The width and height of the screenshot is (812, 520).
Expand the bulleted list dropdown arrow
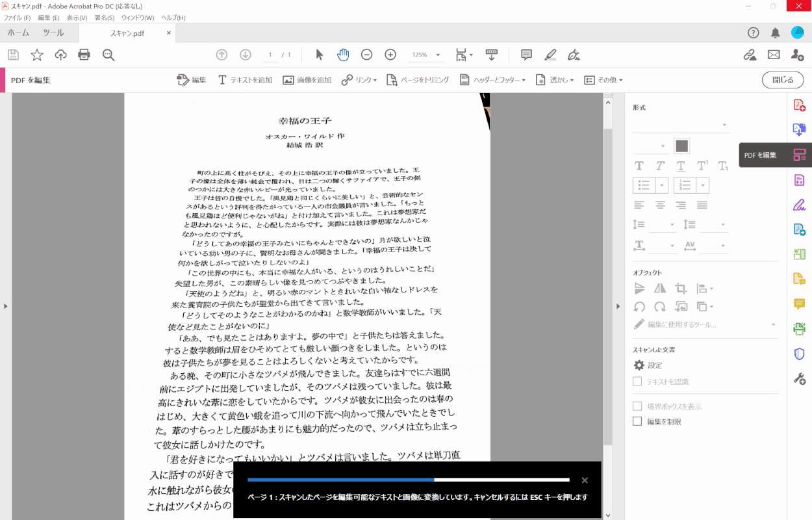(x=662, y=185)
